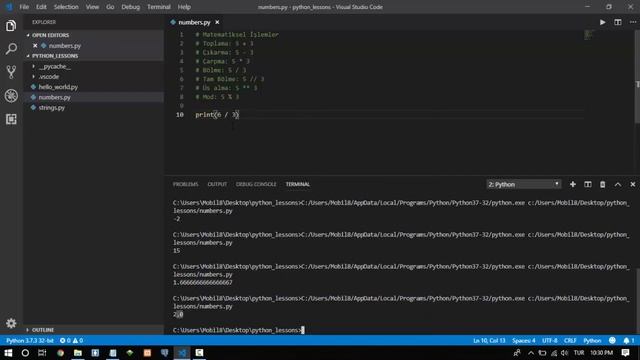640x360 pixels.
Task: Open the File menu
Action: [24, 7]
